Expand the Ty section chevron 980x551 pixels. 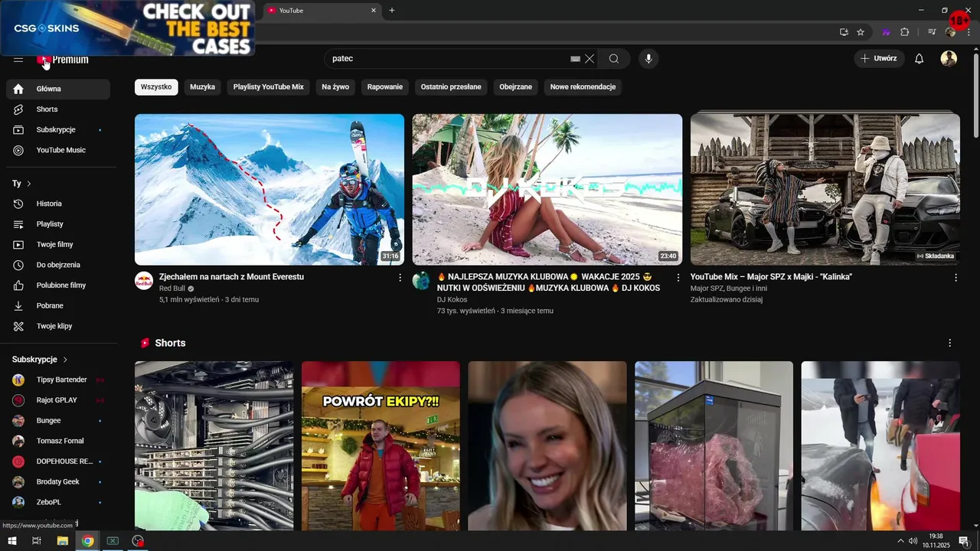(29, 184)
